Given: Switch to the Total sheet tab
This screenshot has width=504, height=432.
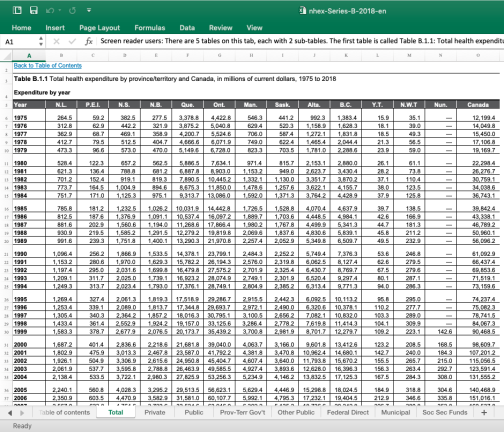Looking at the screenshot, I should (x=116, y=412).
